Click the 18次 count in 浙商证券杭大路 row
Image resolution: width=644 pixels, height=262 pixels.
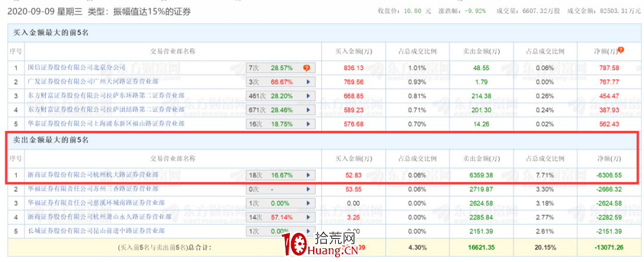pos(255,175)
